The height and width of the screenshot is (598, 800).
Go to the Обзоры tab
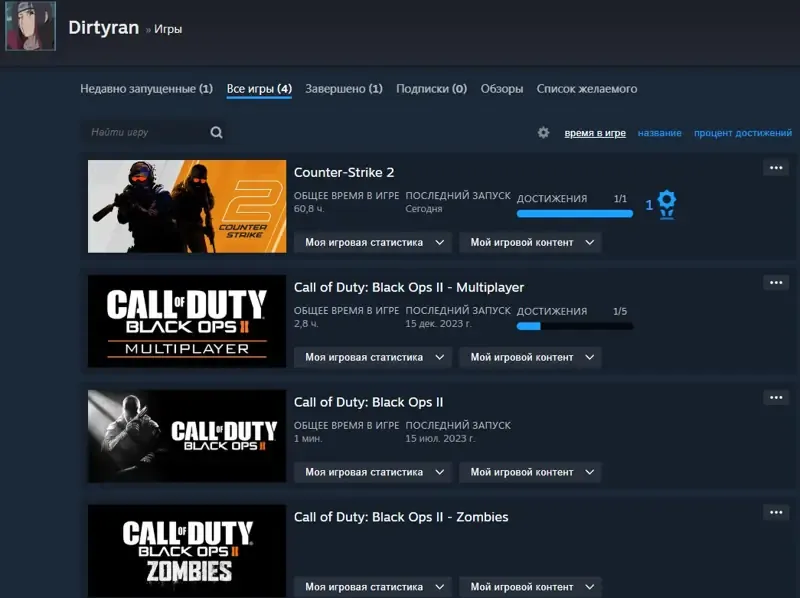502,89
